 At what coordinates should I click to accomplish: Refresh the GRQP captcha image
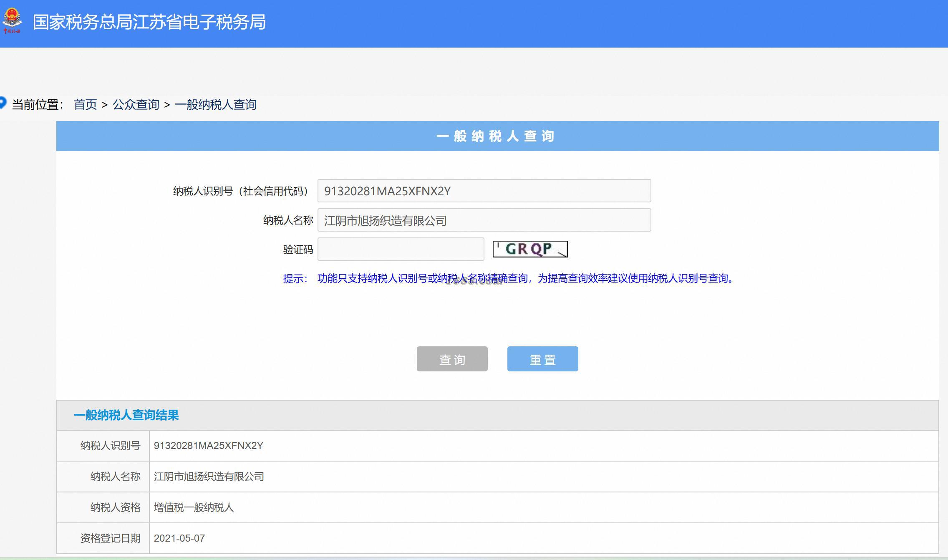[x=529, y=249]
